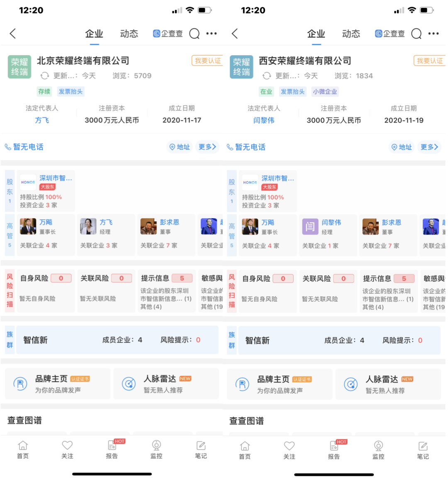This screenshot has height=483, width=448.
Task: Open executive 彭求恩 on the 北京 page
Action: pyautogui.click(x=166, y=235)
